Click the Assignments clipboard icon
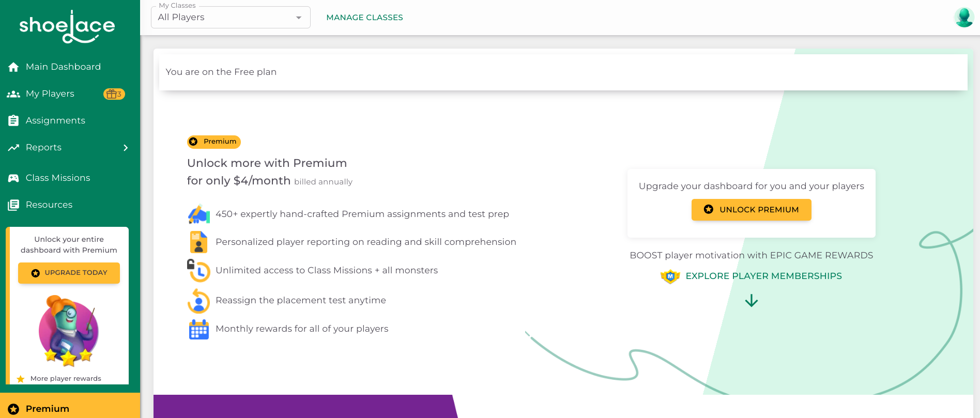Screen dimensions: 980x418 [13, 120]
